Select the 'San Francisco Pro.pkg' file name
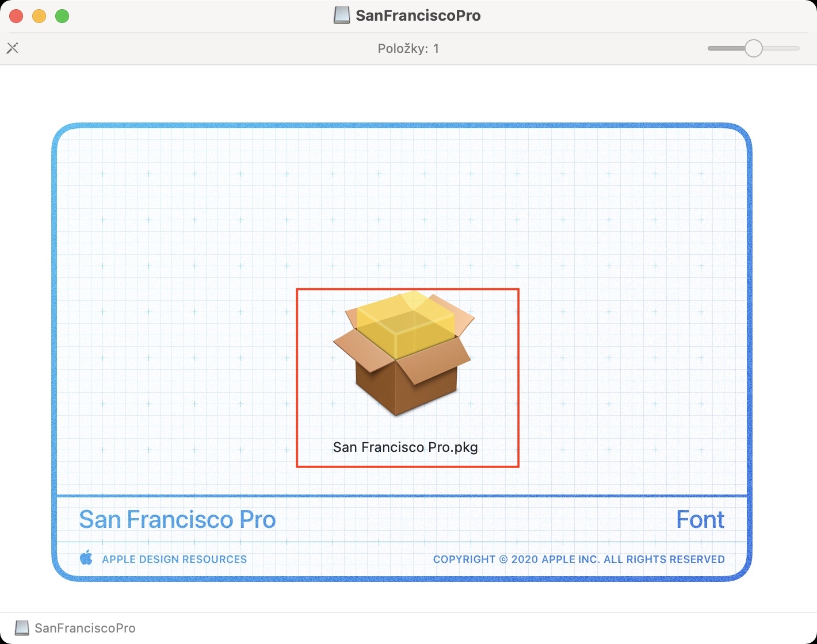Viewport: 817px width, 644px height. pos(406,447)
